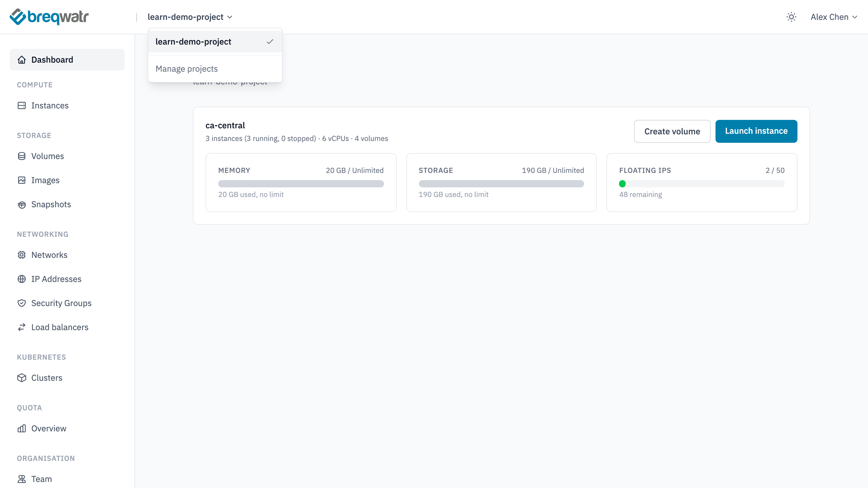
Task: Click the Team people icon
Action: tap(22, 479)
